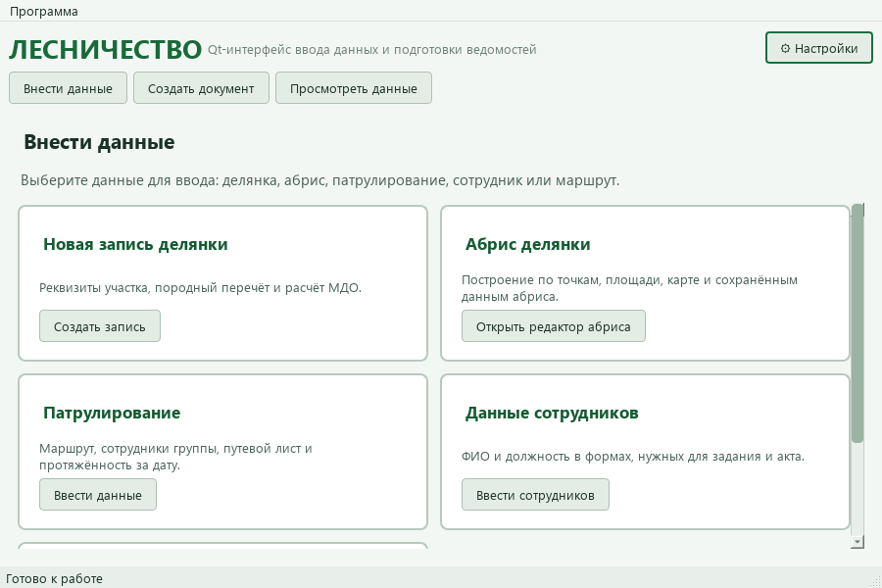882x588 pixels.
Task: Click the vertical scrollbar thumb
Action: (857, 323)
